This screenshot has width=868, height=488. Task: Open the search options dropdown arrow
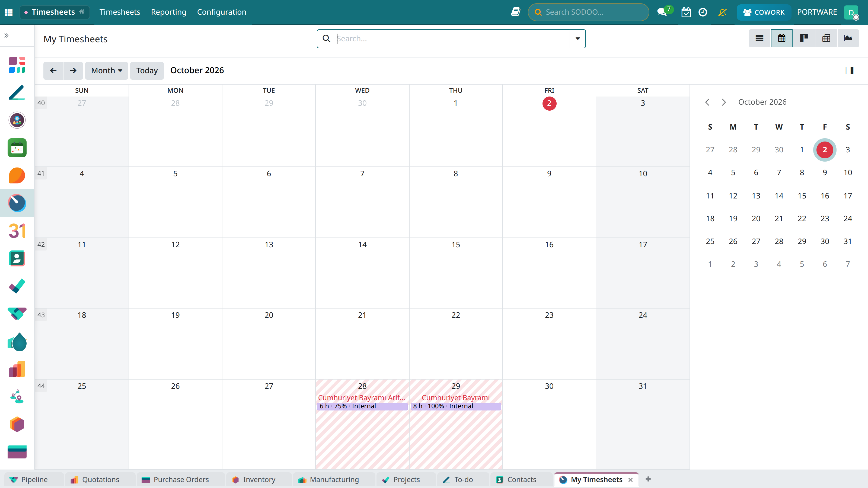577,38
